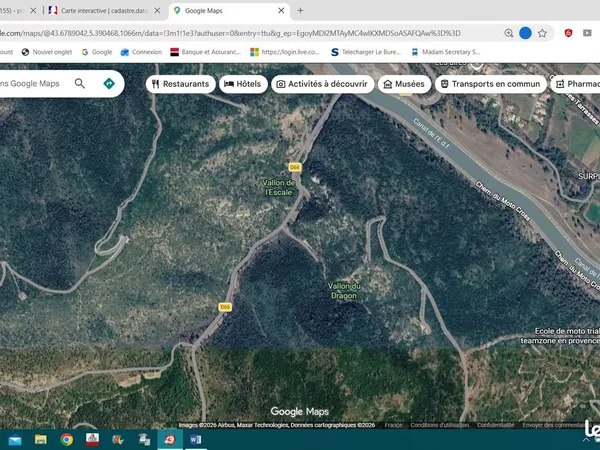
Task: Open the orange multi-colored taskbar app
Action: click(118, 440)
